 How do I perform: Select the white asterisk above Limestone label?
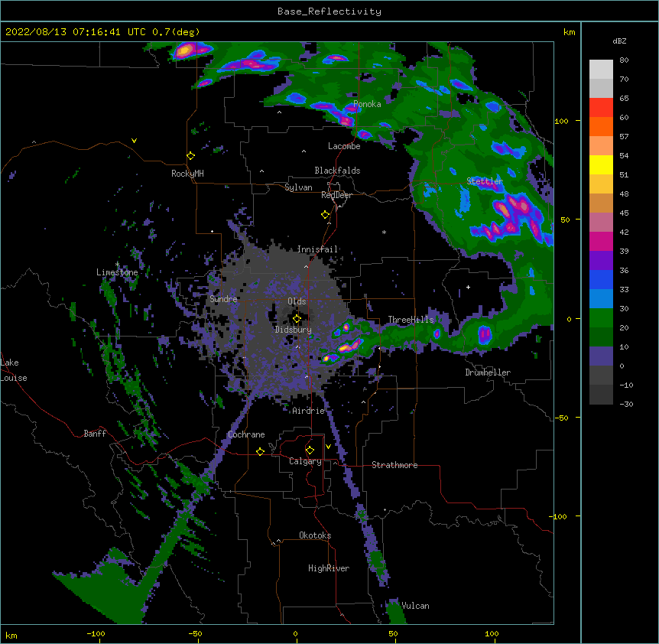click(x=117, y=264)
